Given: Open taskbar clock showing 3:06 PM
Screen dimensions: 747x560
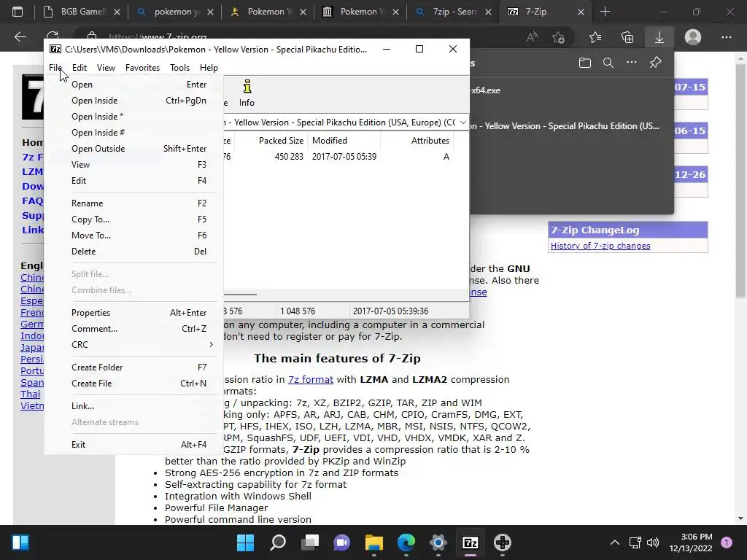Looking at the screenshot, I should coord(691,542).
